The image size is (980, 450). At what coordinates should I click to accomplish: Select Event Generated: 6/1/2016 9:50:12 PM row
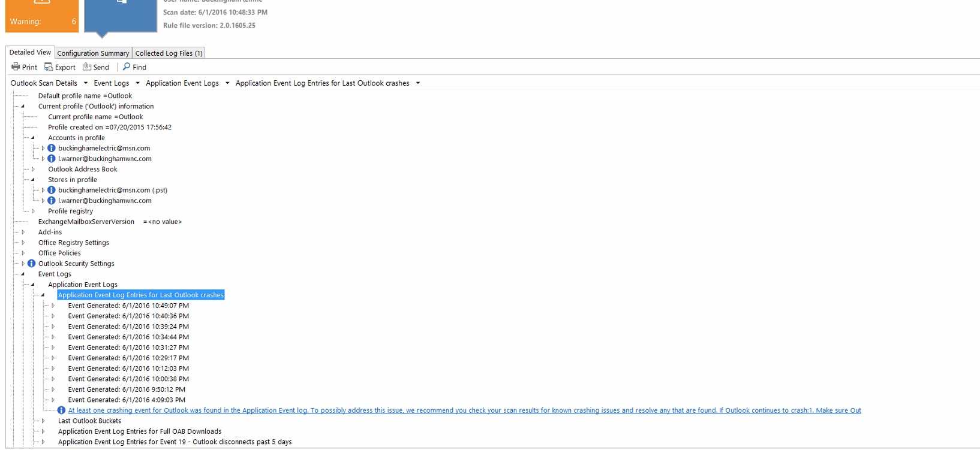click(x=127, y=389)
